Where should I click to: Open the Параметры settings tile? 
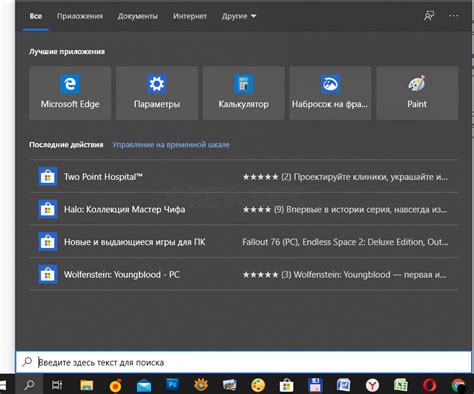click(157, 93)
